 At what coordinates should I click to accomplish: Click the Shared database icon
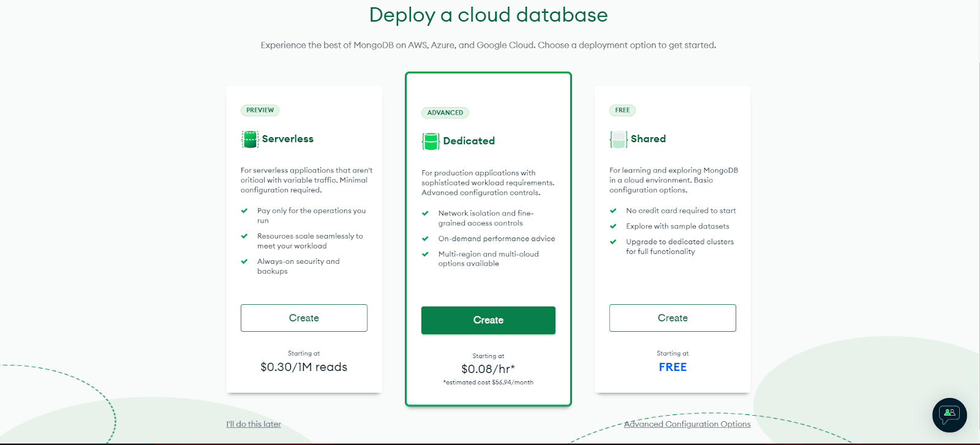(x=619, y=139)
